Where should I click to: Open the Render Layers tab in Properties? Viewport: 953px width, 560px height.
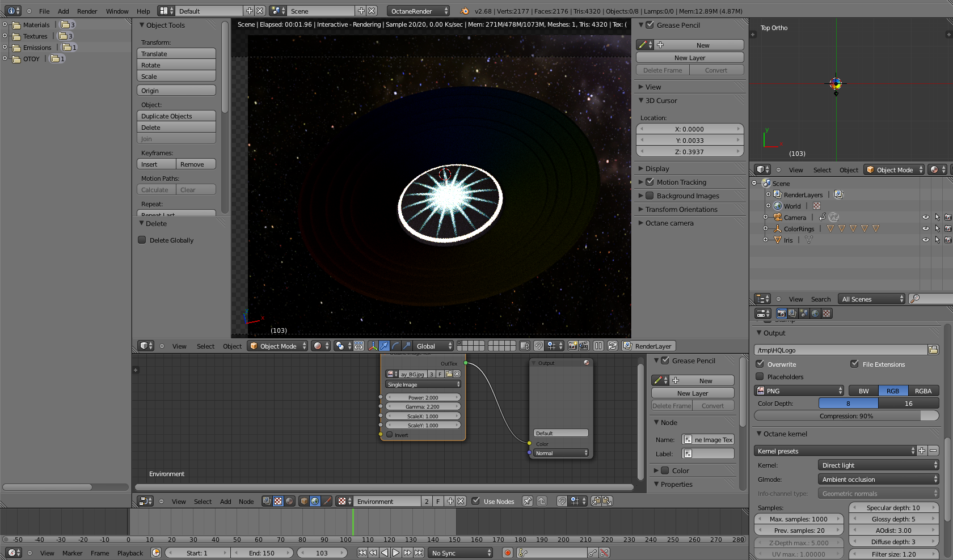click(x=792, y=313)
